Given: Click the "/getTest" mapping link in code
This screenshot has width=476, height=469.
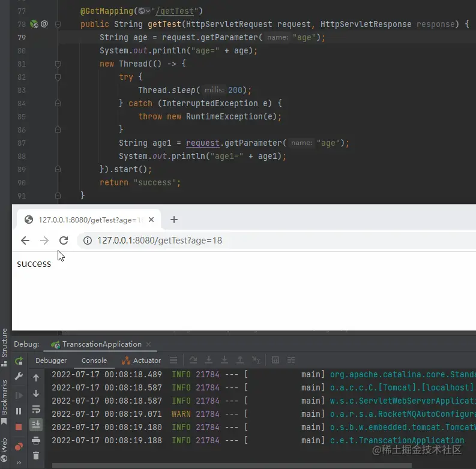Looking at the screenshot, I should [x=174, y=11].
